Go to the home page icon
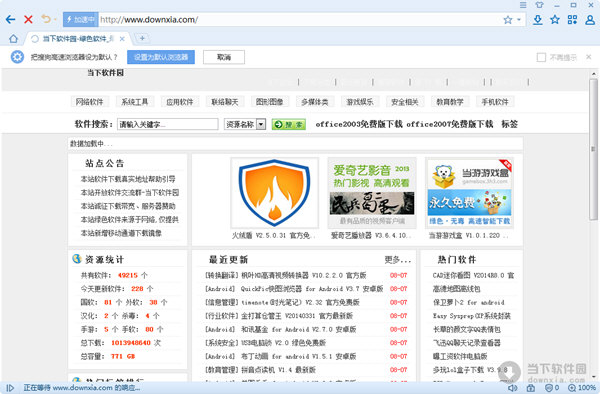 [x=13, y=39]
